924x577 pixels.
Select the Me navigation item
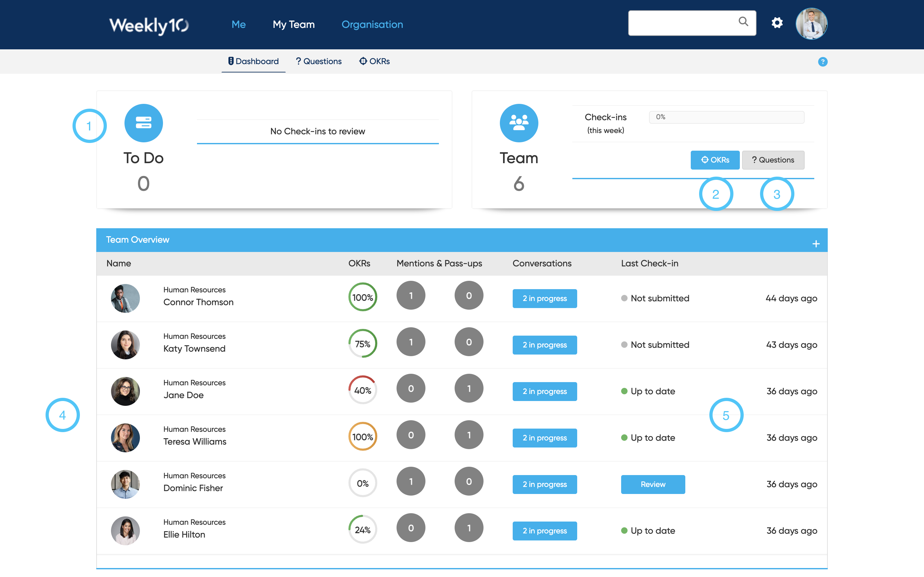tap(238, 24)
